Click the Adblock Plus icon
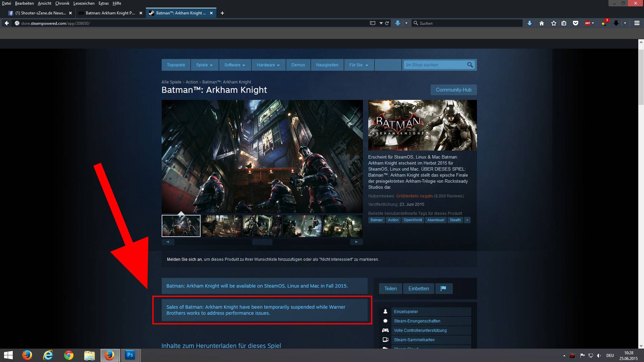Viewport: 644px width, 362px height. point(587,23)
